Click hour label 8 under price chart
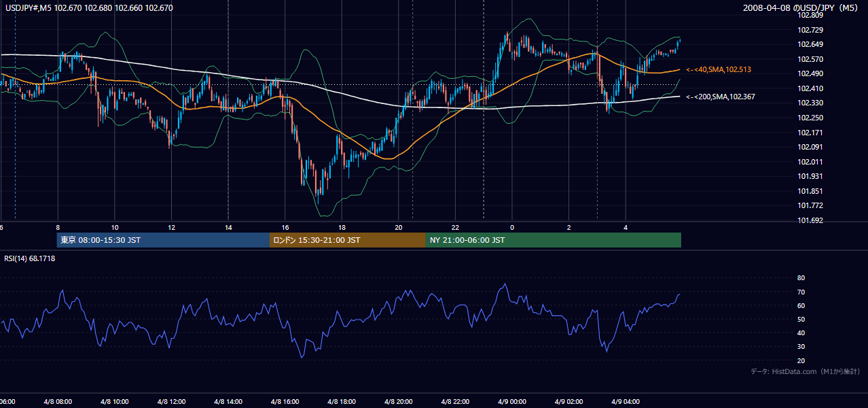 58,227
